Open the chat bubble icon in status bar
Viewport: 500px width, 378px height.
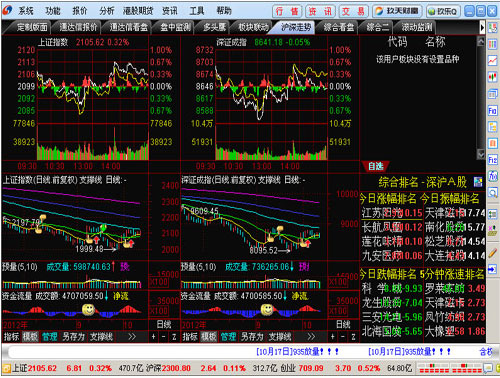tap(488, 368)
